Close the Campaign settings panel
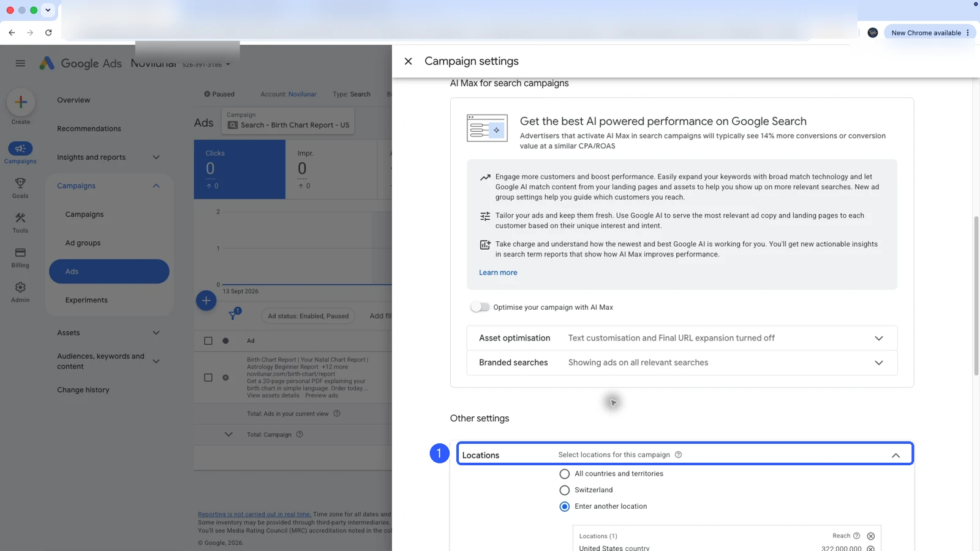Image resolution: width=980 pixels, height=551 pixels. click(x=409, y=61)
